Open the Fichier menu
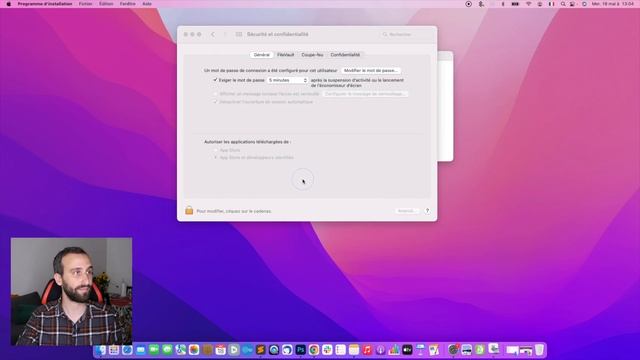Screen dimensions: 640x360 pos(85,4)
